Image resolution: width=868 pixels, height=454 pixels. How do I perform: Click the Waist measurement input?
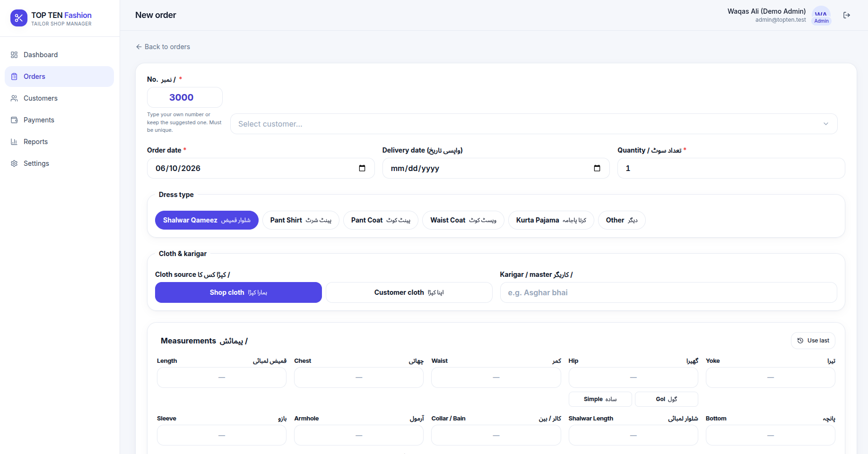point(496,377)
